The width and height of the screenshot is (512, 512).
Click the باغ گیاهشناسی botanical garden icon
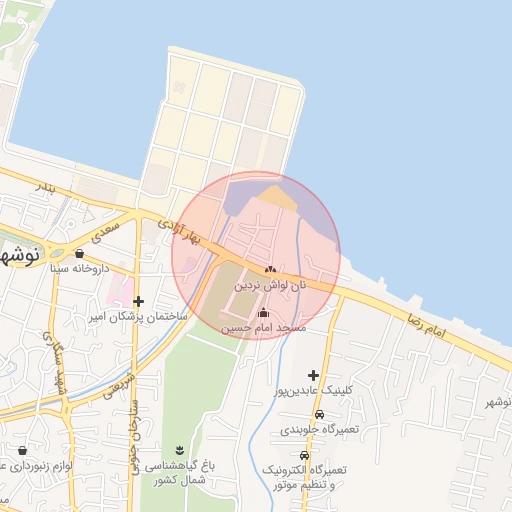[x=180, y=450]
